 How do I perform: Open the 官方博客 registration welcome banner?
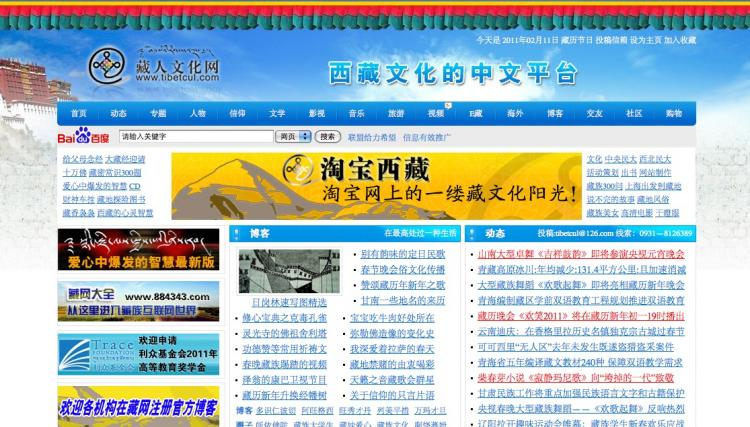point(138,407)
